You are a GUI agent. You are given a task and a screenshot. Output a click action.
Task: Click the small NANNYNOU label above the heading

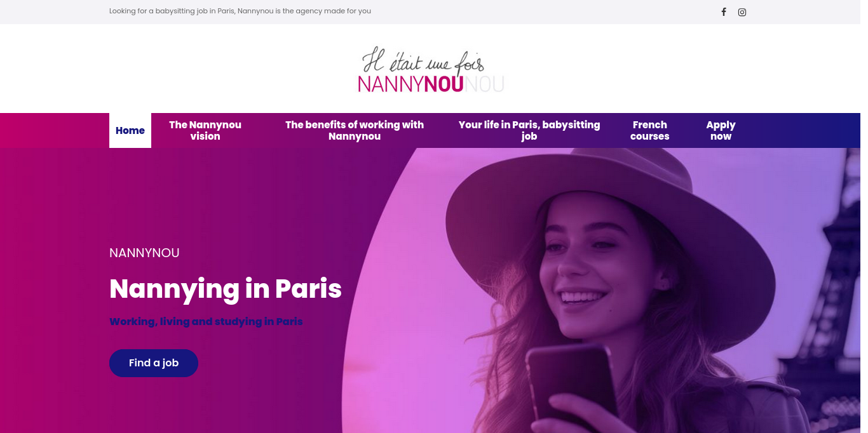(x=144, y=253)
